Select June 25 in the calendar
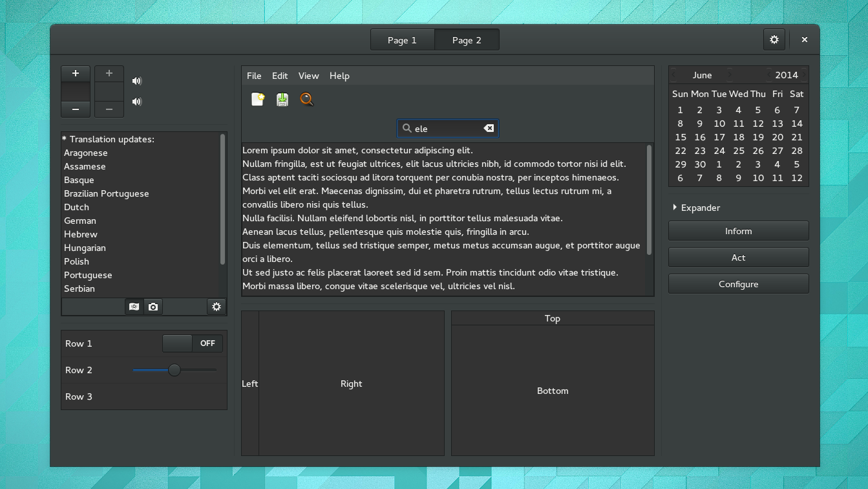Viewport: 868px width, 489px height. (739, 151)
